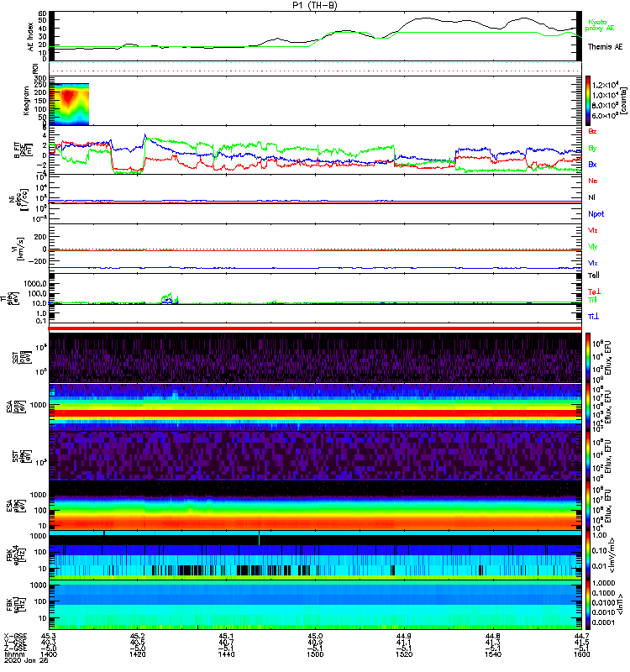630x672 pixels.
Task: Click the blue Vix velocity legend label
Action: 593,263
